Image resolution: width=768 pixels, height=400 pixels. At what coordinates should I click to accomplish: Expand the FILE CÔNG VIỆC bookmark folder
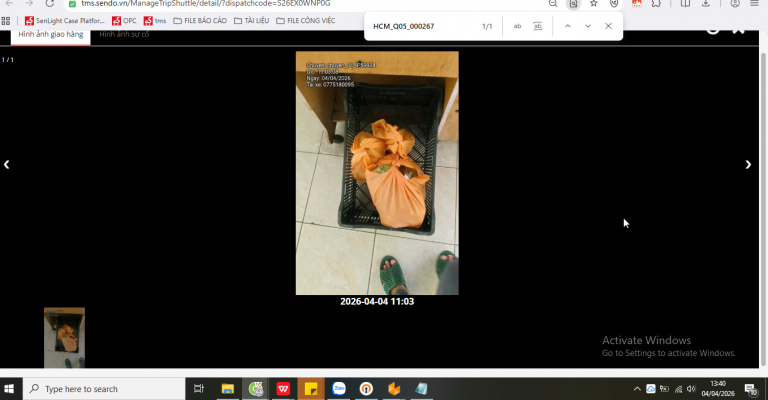point(306,21)
